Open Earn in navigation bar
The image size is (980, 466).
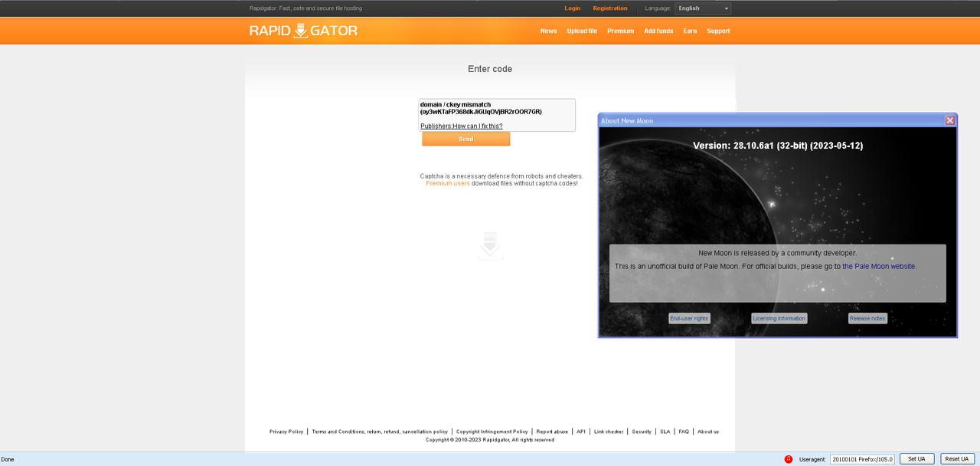pyautogui.click(x=690, y=31)
